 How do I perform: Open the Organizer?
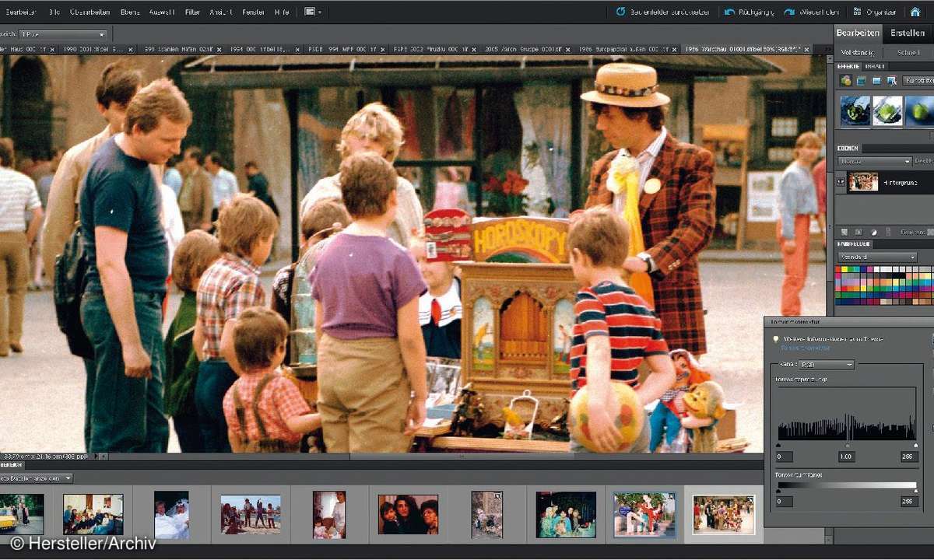tap(875, 12)
